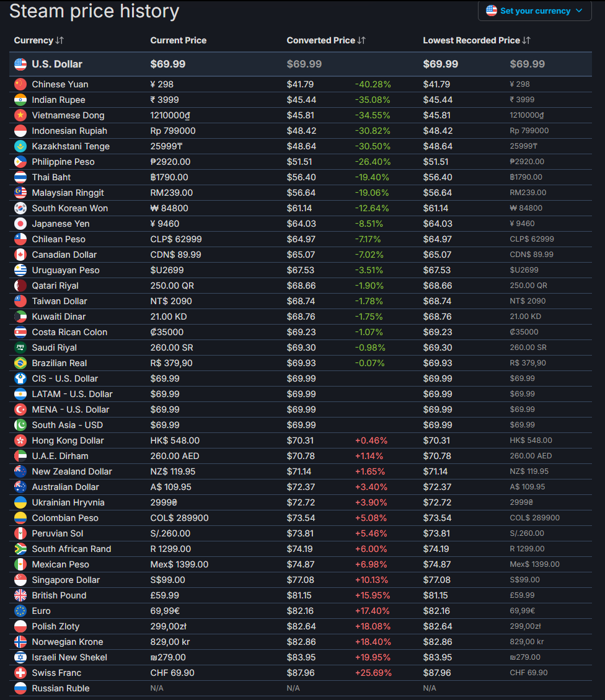The image size is (605, 700).
Task: Click the Costa Rican Colon flag icon
Action: (x=20, y=331)
